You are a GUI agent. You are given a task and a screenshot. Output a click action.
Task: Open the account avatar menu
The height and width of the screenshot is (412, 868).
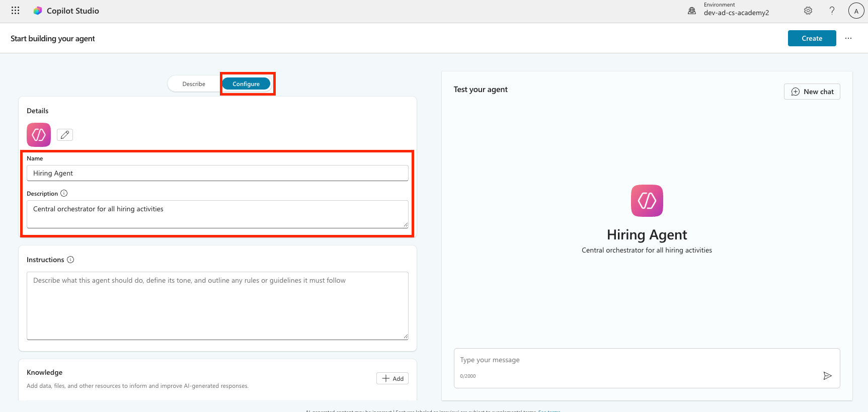pos(856,11)
